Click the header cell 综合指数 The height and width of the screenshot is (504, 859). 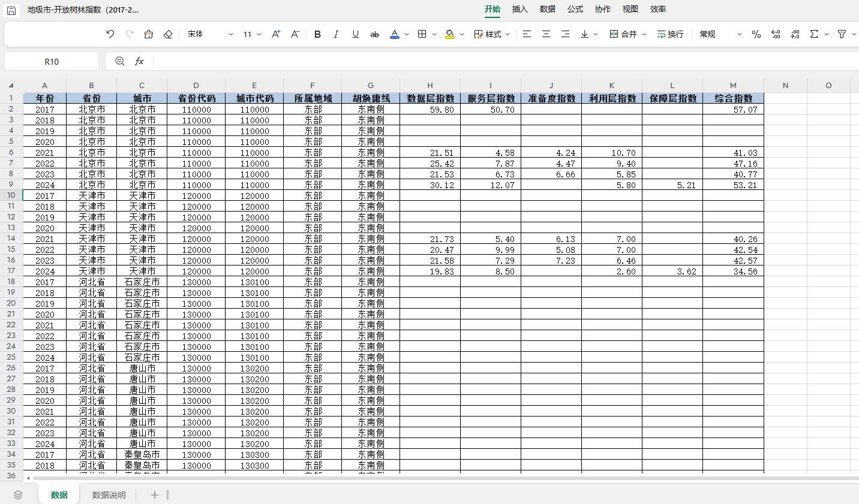coord(733,98)
